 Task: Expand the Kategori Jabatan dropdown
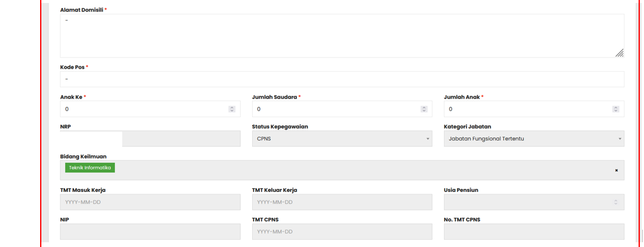click(533, 139)
